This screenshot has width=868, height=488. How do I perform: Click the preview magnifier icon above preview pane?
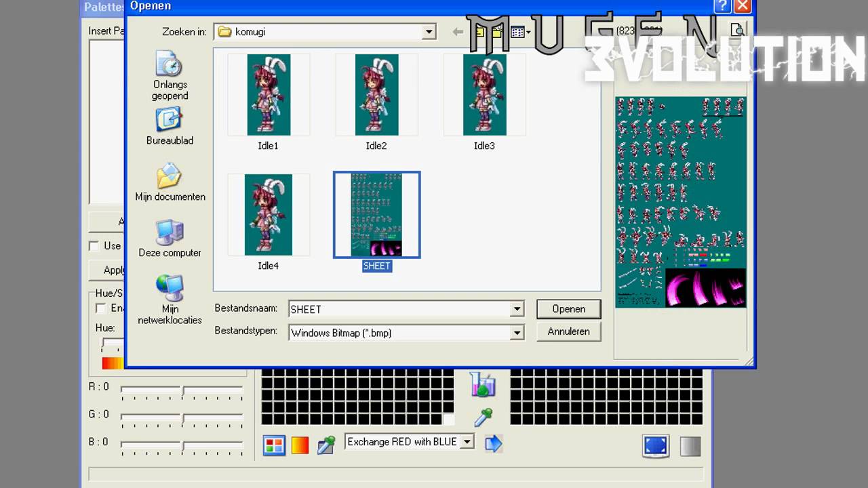coord(737,30)
